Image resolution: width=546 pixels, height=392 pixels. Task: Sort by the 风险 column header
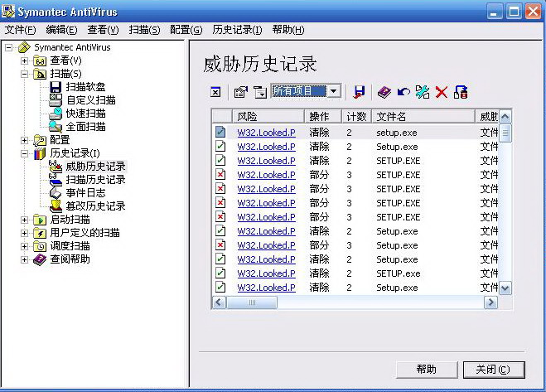point(268,116)
